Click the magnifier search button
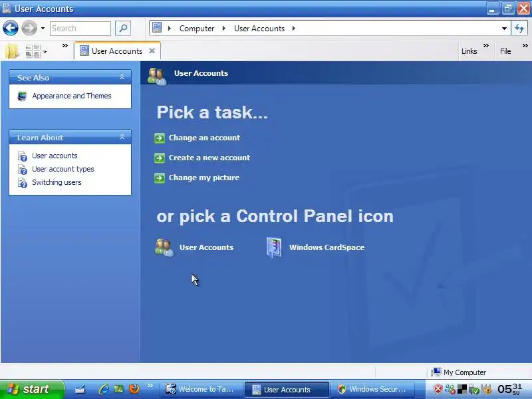Screen dimensions: 532x399 point(123,28)
